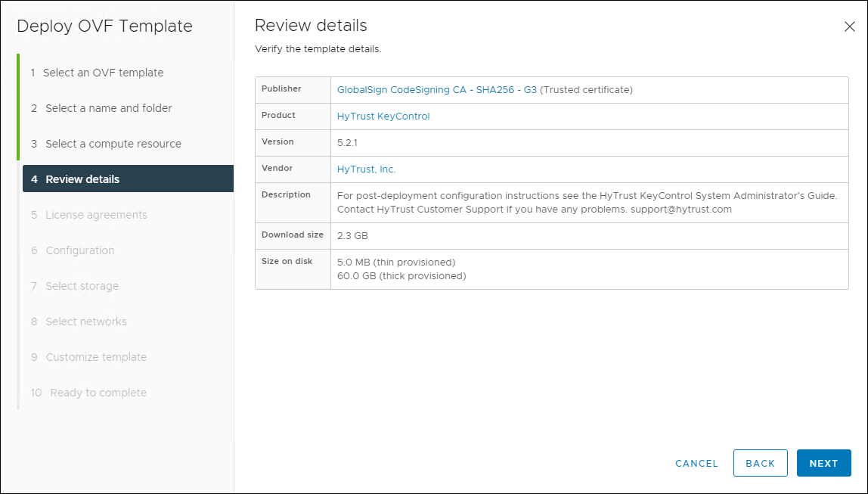Go to step 1 Select an OVF template
Screen dimensions: 868x494
tap(98, 73)
